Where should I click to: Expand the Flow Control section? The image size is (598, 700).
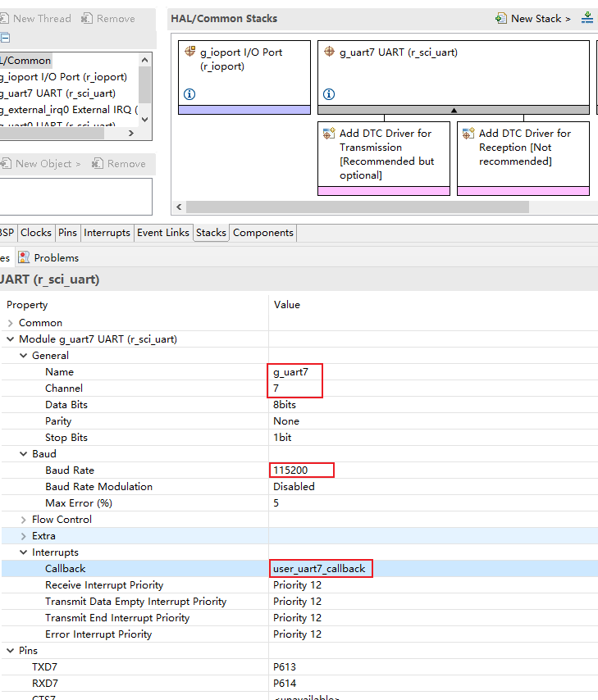click(x=24, y=520)
